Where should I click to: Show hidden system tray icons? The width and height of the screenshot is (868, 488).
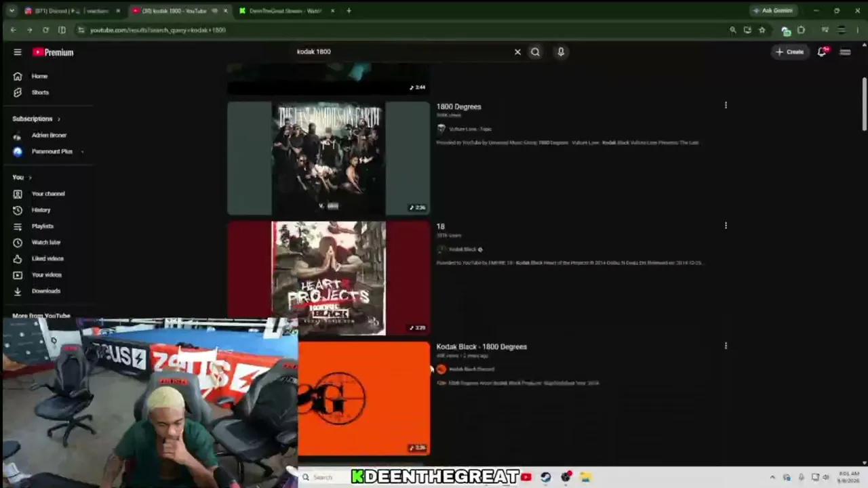coord(772,477)
